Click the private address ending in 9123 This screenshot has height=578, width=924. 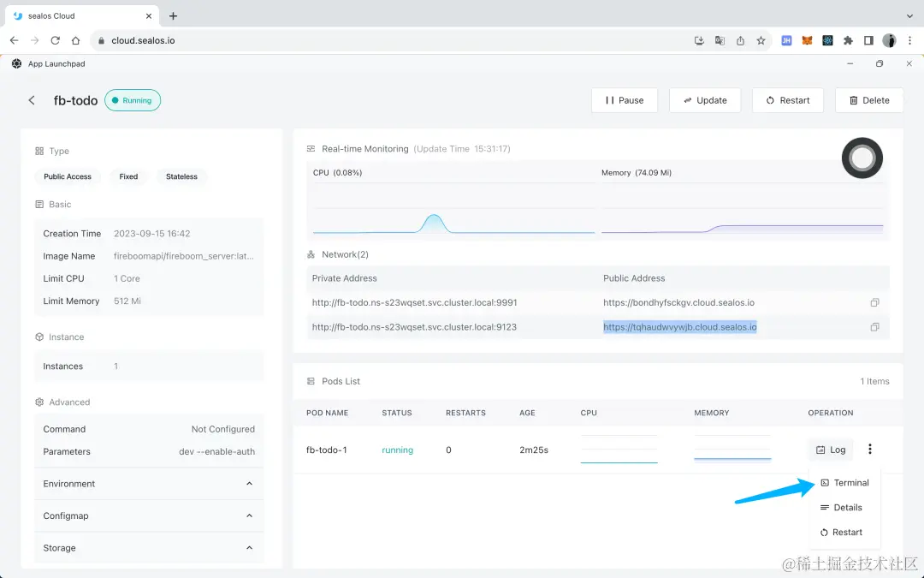point(414,327)
